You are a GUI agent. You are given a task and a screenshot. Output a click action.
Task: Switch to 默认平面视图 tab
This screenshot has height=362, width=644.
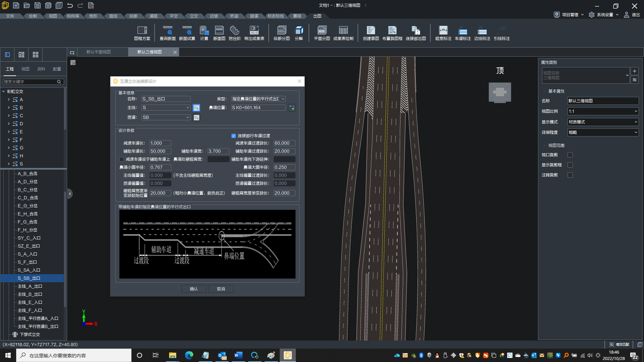click(x=99, y=52)
